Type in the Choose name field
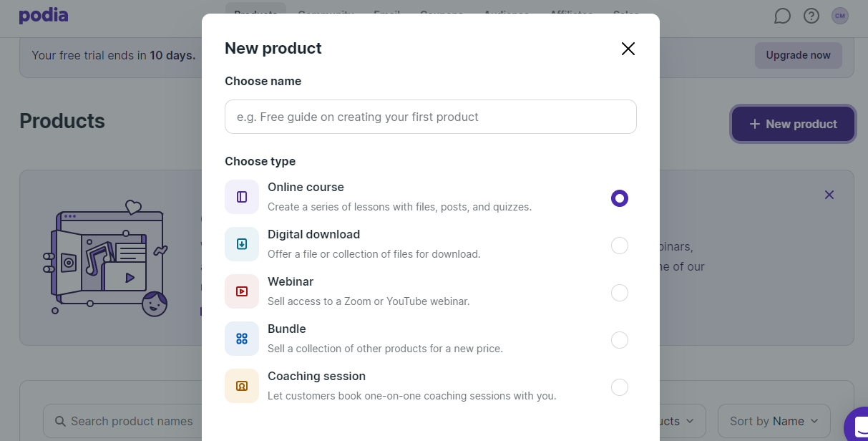 (430, 117)
